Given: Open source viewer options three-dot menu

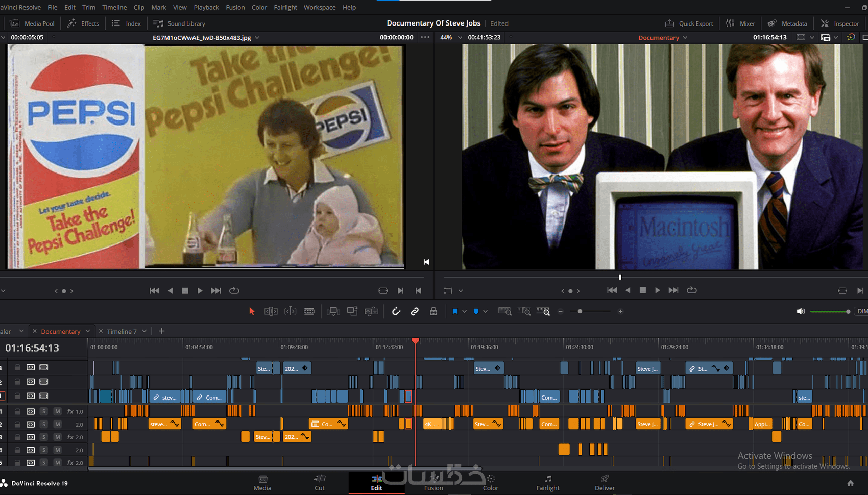Looking at the screenshot, I should tap(425, 37).
